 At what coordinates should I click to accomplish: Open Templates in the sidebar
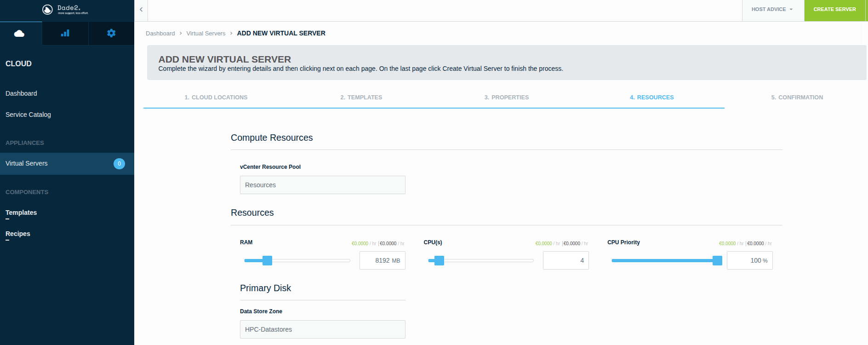click(x=21, y=213)
